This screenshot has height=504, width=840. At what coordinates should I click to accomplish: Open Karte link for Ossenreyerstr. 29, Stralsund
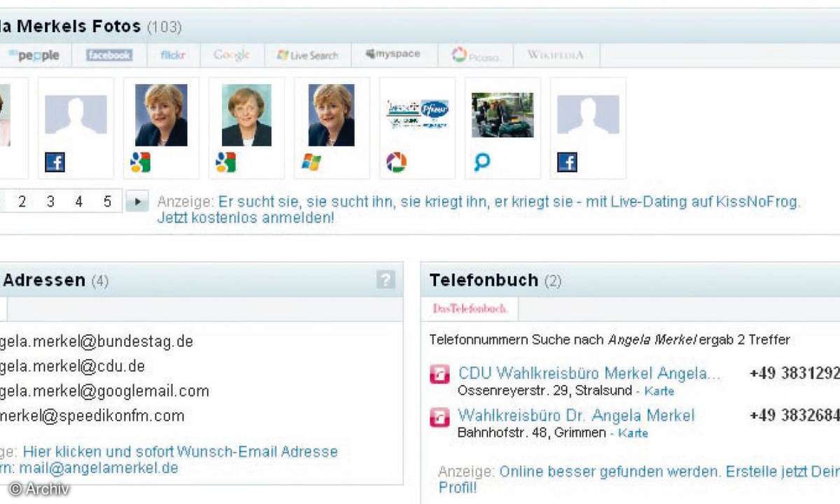click(x=659, y=391)
